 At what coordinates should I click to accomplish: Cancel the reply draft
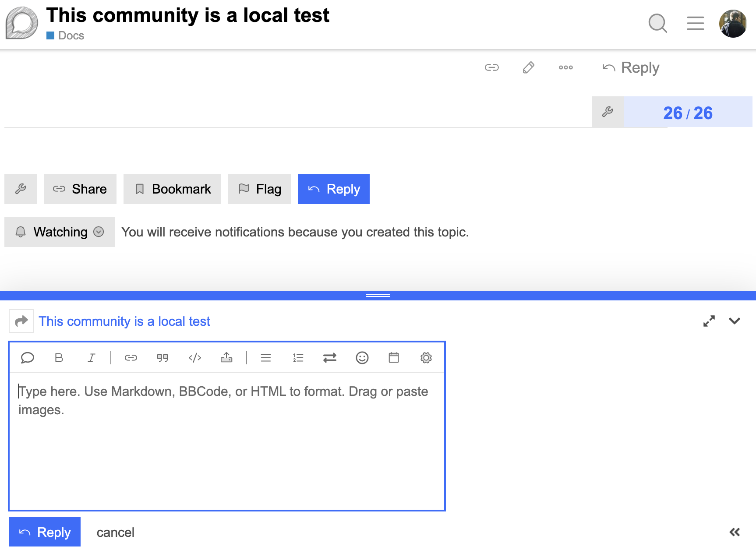tap(116, 532)
